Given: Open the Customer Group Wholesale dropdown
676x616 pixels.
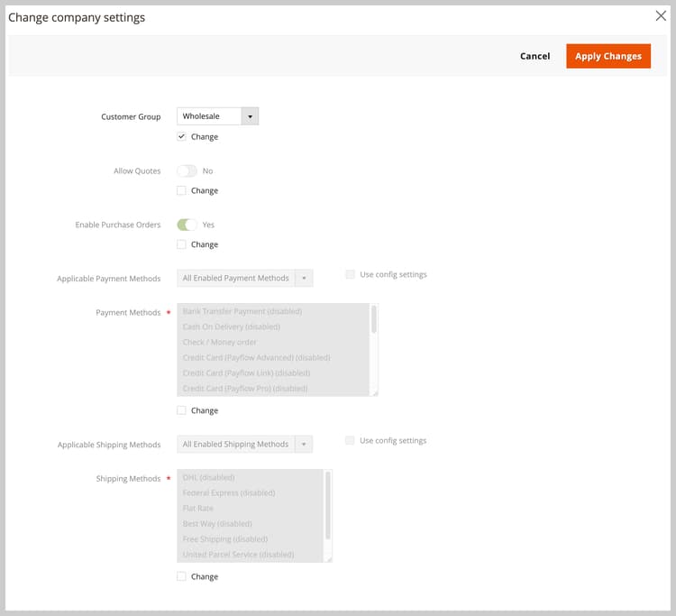Looking at the screenshot, I should [x=218, y=116].
